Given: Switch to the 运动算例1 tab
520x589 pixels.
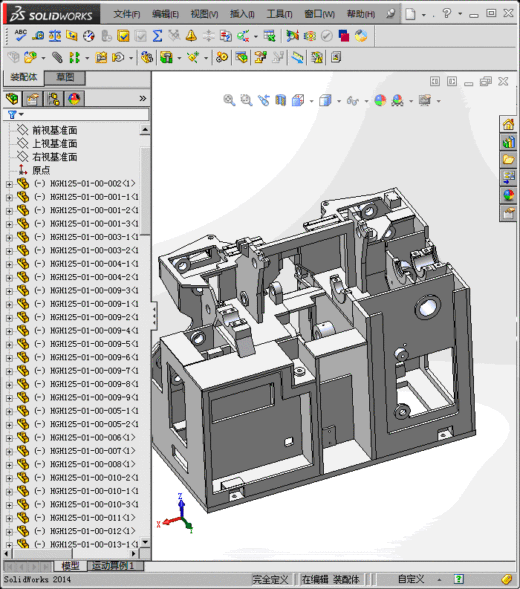Looking at the screenshot, I should tap(113, 566).
